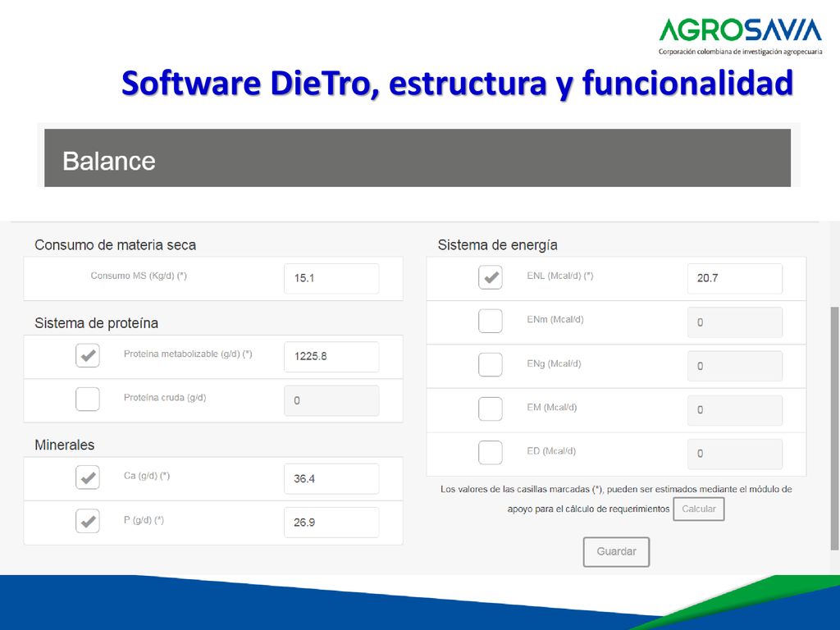This screenshot has width=840, height=630.
Task: Edit the Proteína metabolizable field 1225.8
Action: click(331, 357)
